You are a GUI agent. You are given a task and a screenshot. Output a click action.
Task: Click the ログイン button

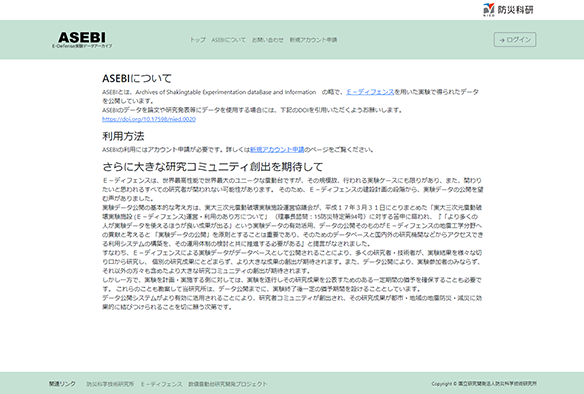tap(515, 39)
